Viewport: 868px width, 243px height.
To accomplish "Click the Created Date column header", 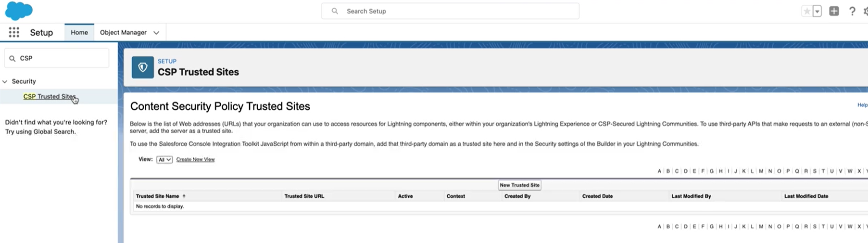I will coord(597,196).
